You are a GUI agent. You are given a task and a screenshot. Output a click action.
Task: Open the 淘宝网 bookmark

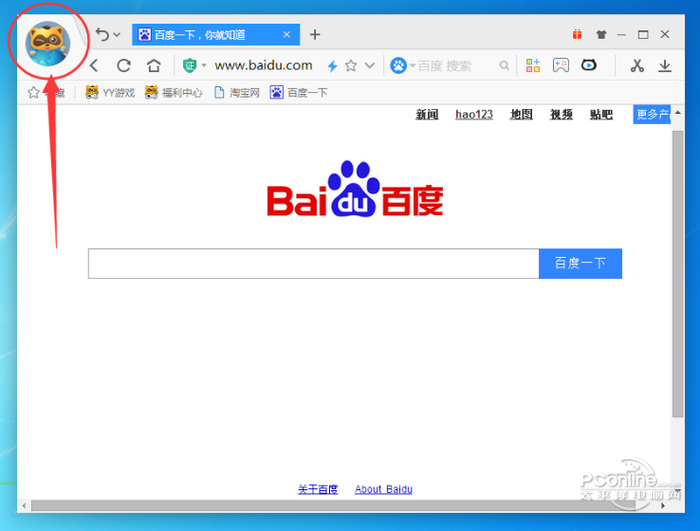pos(237,92)
